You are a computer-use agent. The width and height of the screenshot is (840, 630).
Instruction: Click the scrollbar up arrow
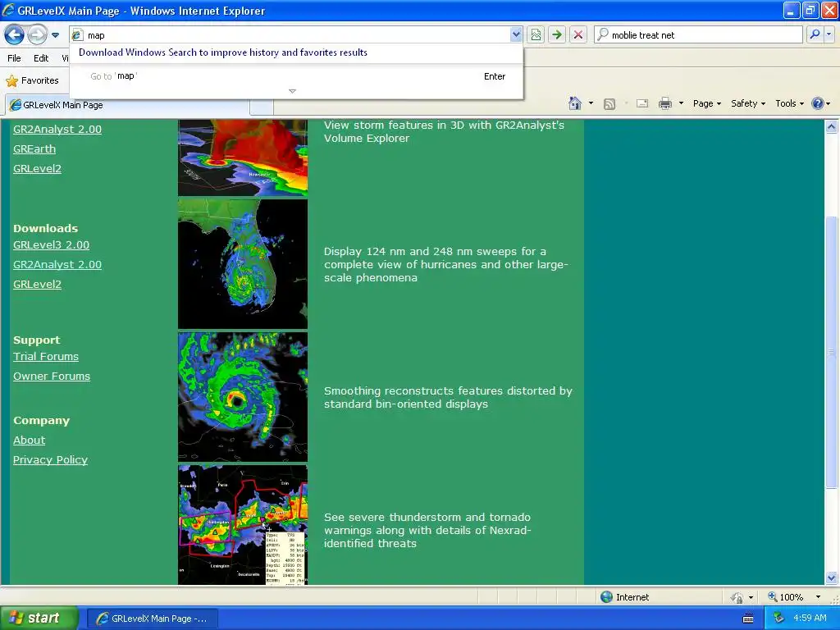tap(831, 126)
